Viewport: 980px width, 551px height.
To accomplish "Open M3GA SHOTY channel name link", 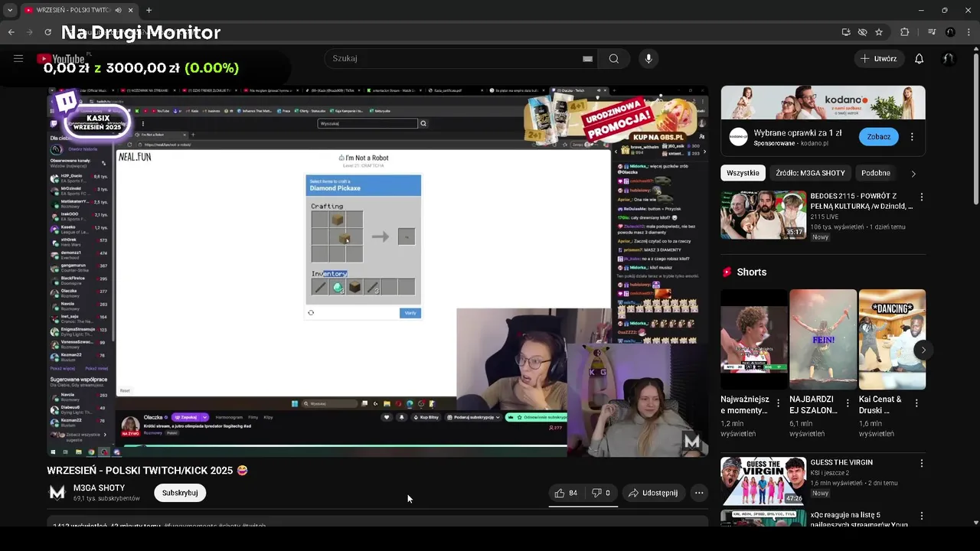I will pyautogui.click(x=99, y=488).
